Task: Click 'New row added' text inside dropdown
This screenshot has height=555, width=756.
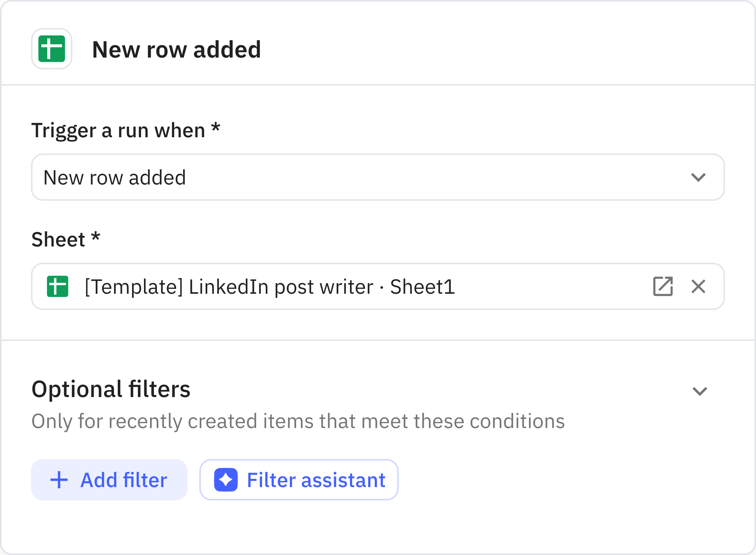Action: pyautogui.click(x=114, y=177)
